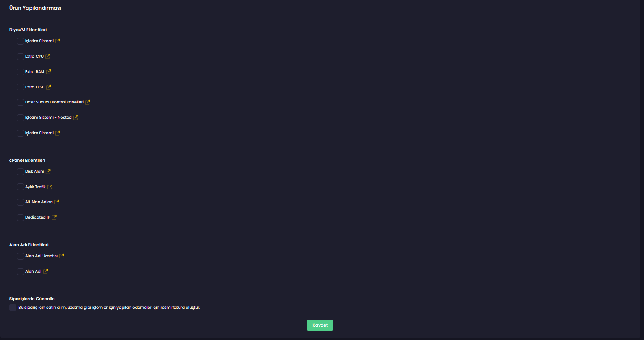Click the Alan Adı Eklentileri heading
644x340 pixels.
pyautogui.click(x=29, y=245)
